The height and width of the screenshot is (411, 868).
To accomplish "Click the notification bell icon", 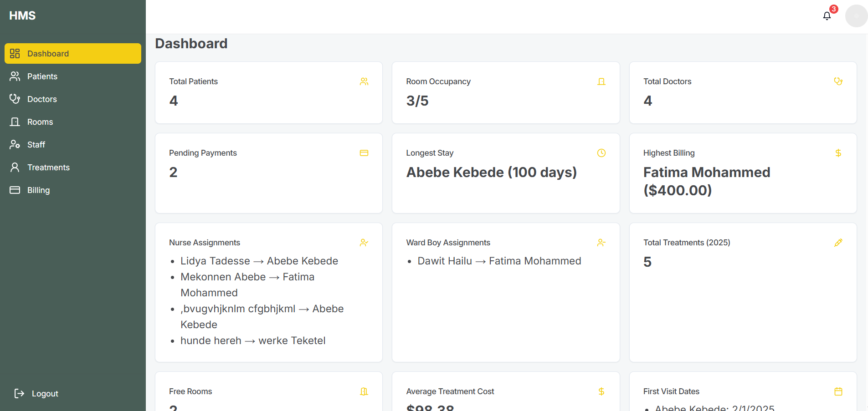I will [x=827, y=16].
